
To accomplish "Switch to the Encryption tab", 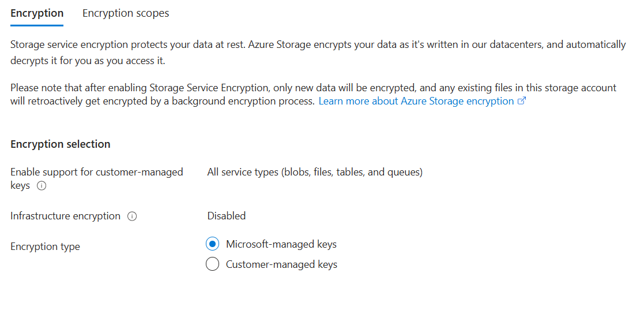I will pos(37,13).
